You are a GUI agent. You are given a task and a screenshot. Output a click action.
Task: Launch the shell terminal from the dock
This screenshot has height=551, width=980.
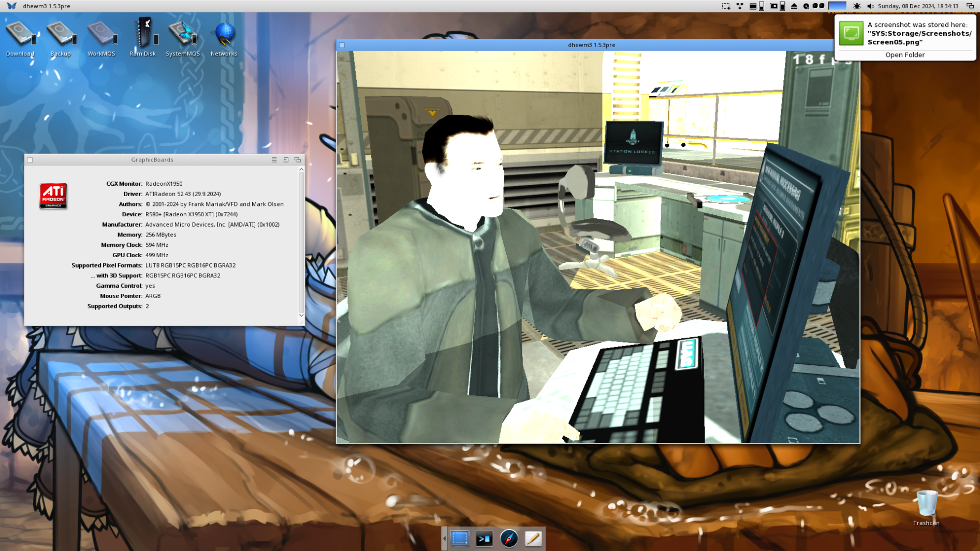[484, 539]
